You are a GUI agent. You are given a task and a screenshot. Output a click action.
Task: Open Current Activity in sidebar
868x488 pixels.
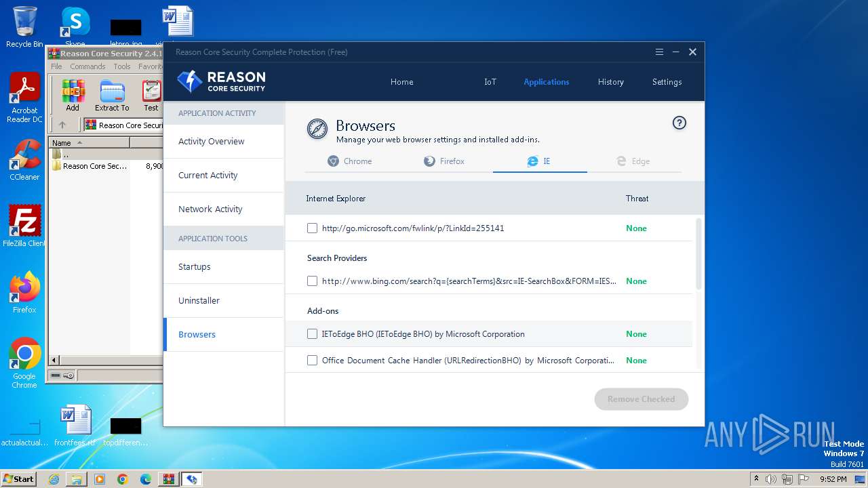(224, 176)
